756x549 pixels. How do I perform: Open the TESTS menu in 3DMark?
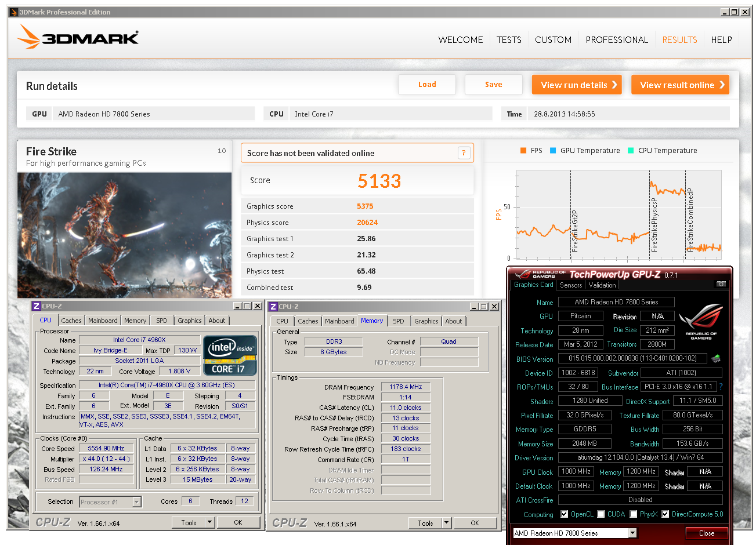[509, 39]
